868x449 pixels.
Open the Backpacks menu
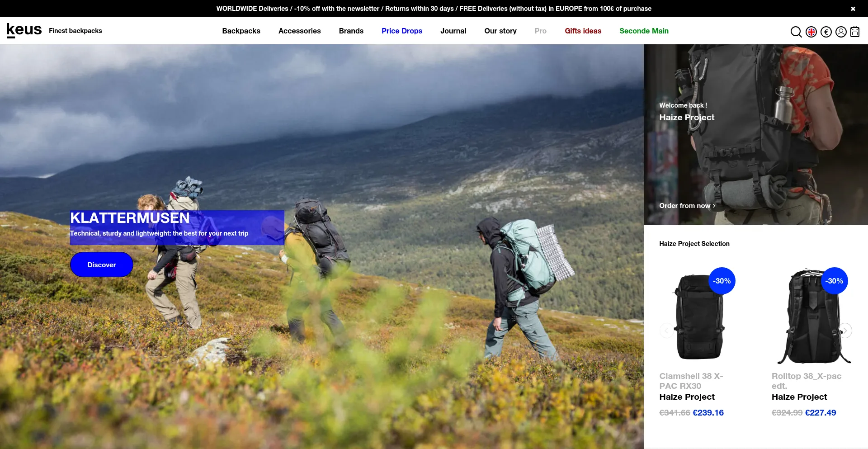click(241, 31)
